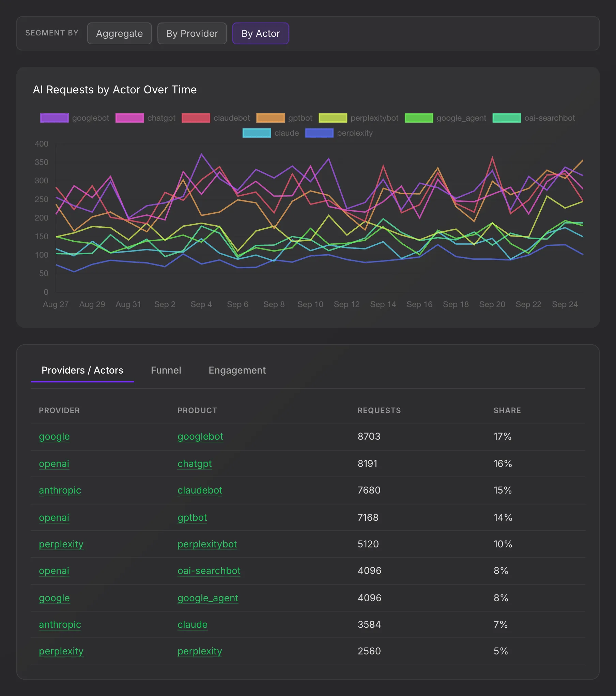Click the REQUESTS column header
This screenshot has height=696, width=616.
tap(379, 410)
